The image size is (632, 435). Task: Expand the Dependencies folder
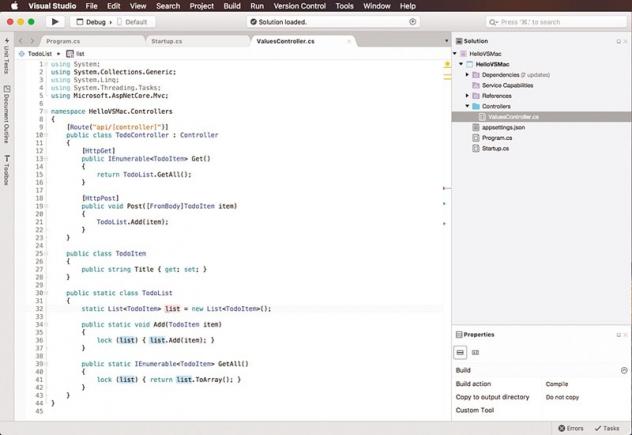click(467, 75)
